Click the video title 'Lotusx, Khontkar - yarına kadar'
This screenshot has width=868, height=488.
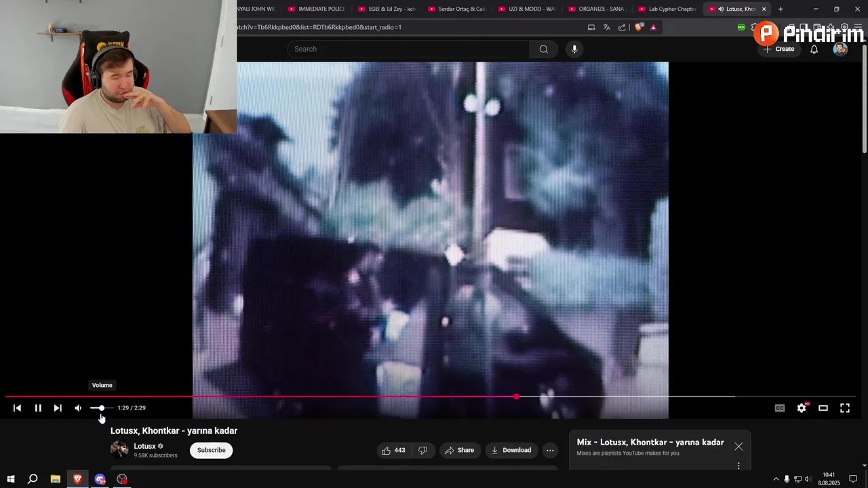pos(174,430)
